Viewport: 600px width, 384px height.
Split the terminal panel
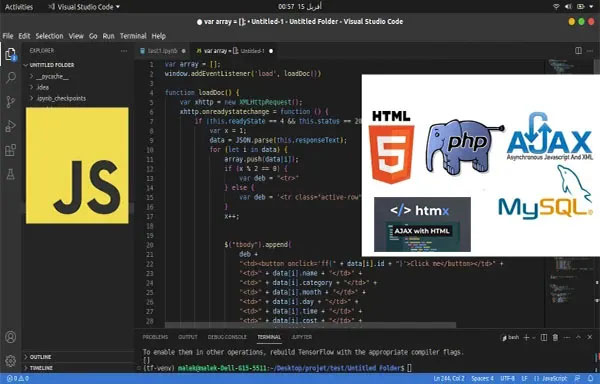(x=544, y=337)
